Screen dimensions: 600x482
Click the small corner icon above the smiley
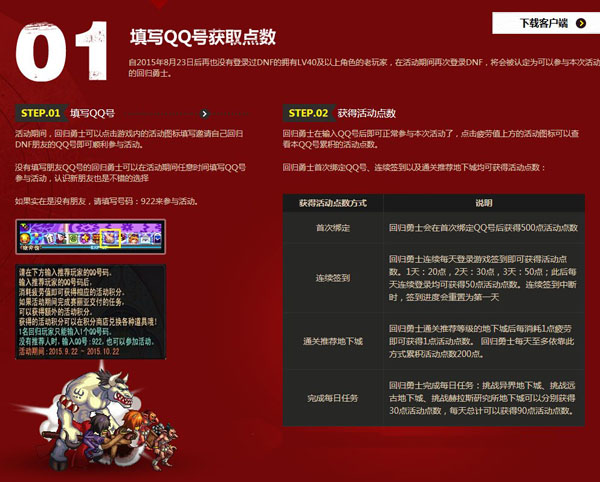pos(24,227)
